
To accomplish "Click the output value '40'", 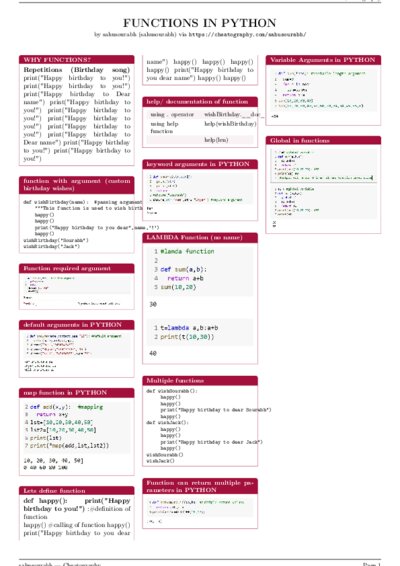I will click(153, 353).
